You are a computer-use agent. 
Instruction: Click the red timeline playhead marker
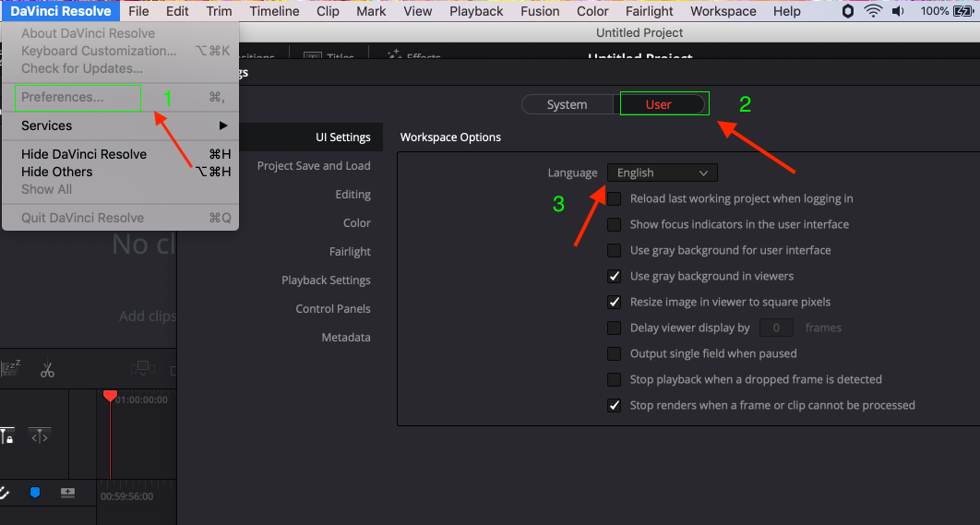(110, 396)
